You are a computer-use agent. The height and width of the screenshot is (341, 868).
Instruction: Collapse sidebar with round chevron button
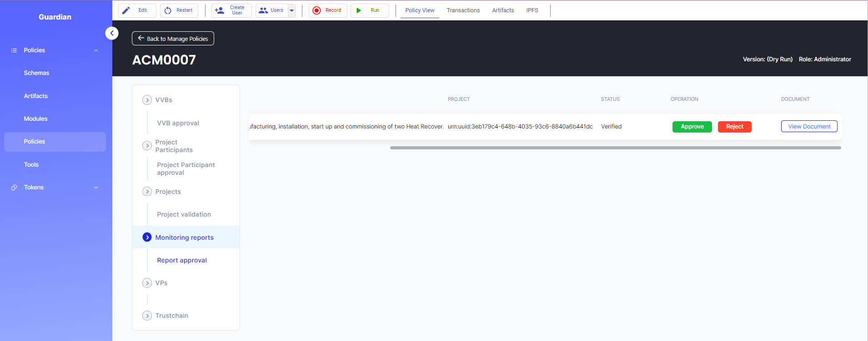click(x=112, y=33)
